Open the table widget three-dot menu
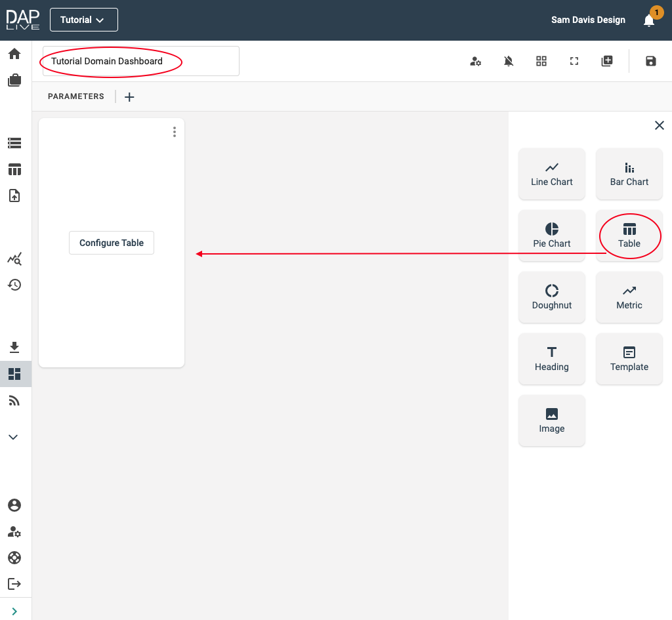 (x=174, y=132)
